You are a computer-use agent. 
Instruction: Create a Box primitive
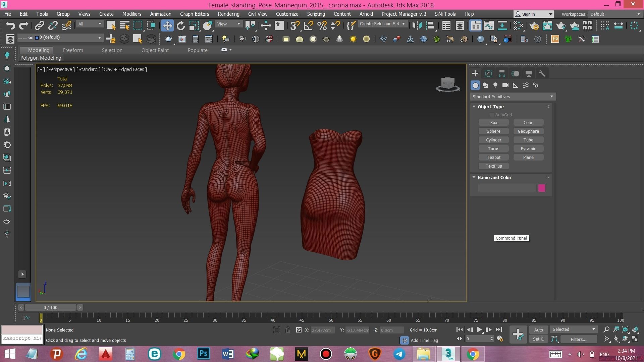(x=493, y=123)
